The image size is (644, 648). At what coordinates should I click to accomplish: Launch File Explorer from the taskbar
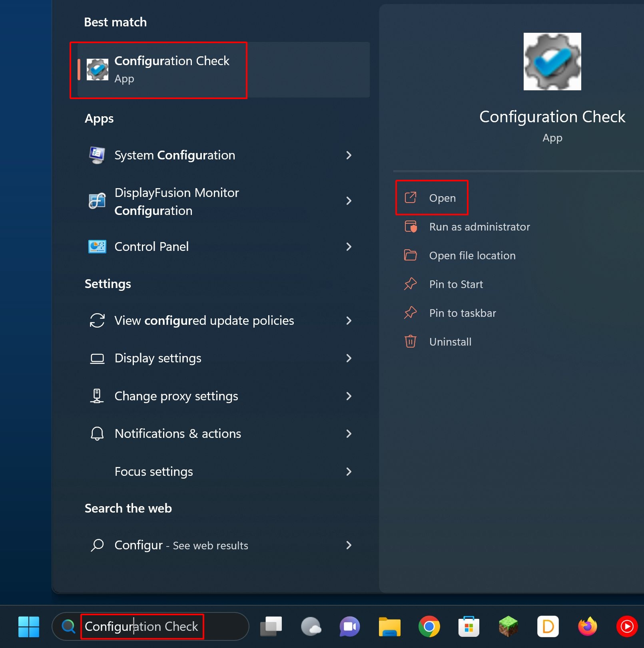tap(389, 626)
